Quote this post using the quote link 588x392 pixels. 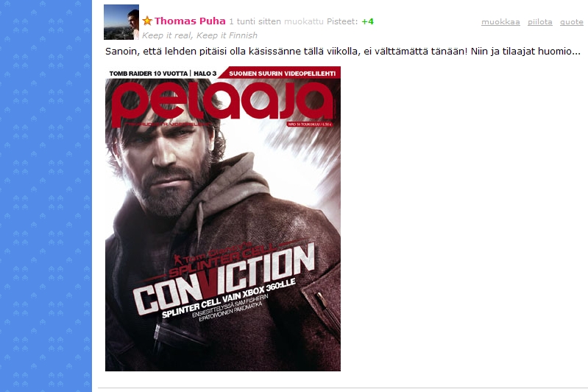coord(572,22)
